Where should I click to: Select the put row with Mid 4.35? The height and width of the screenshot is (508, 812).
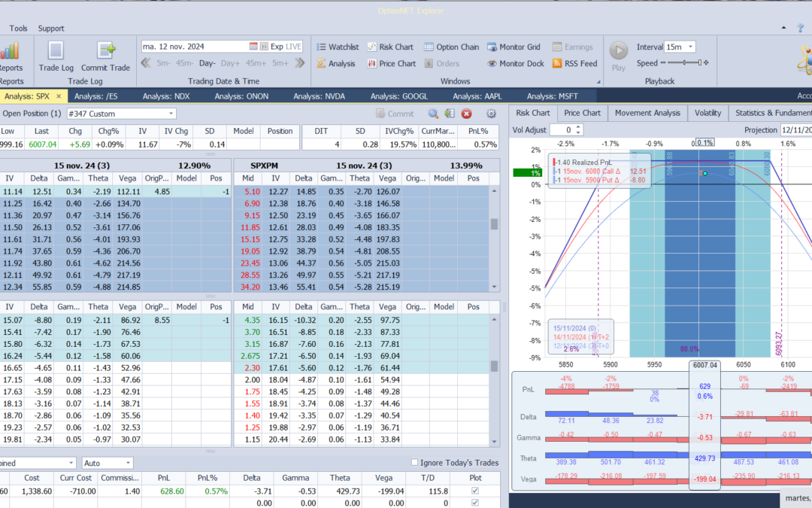click(x=362, y=321)
